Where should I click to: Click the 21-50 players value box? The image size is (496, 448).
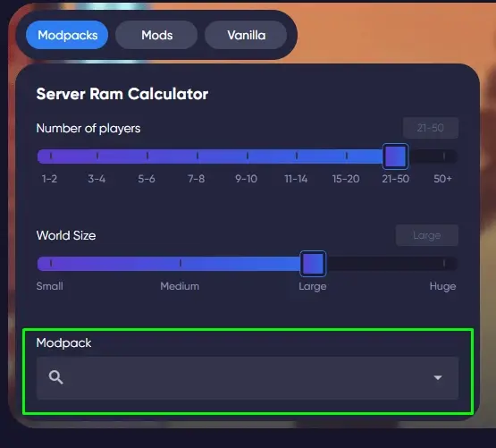click(431, 128)
